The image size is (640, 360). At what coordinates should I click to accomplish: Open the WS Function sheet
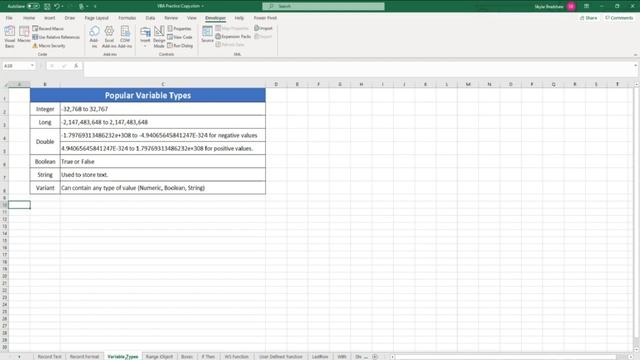[236, 356]
